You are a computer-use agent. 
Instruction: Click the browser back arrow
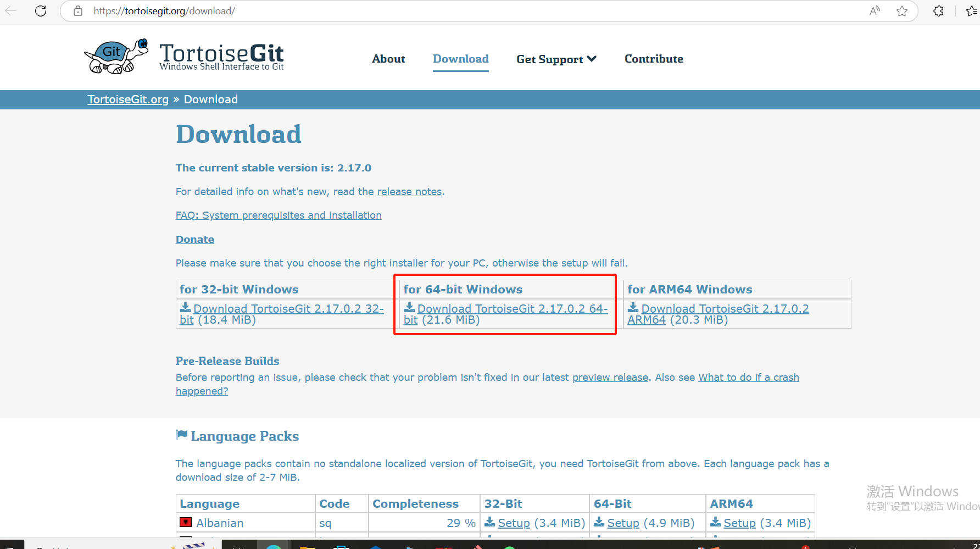tap(10, 11)
